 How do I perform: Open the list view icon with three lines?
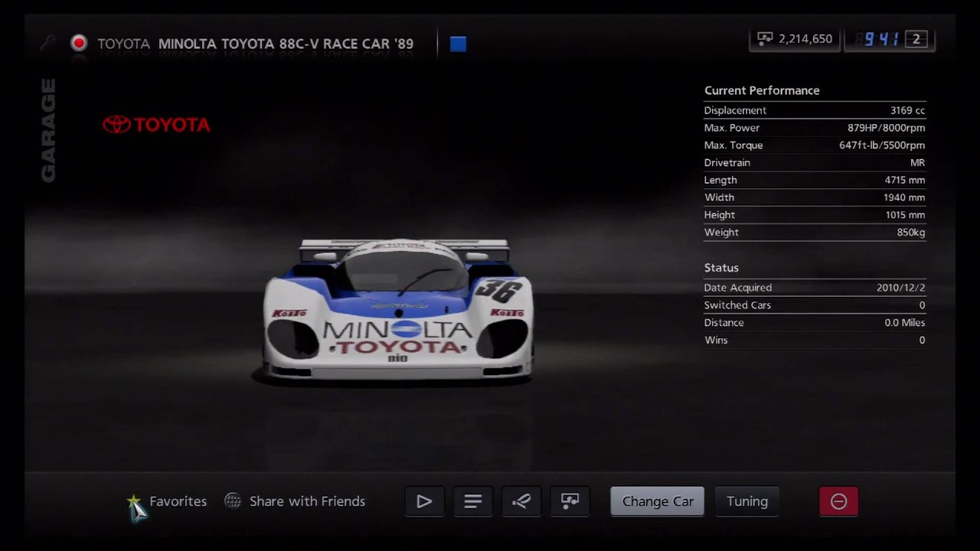pos(473,501)
